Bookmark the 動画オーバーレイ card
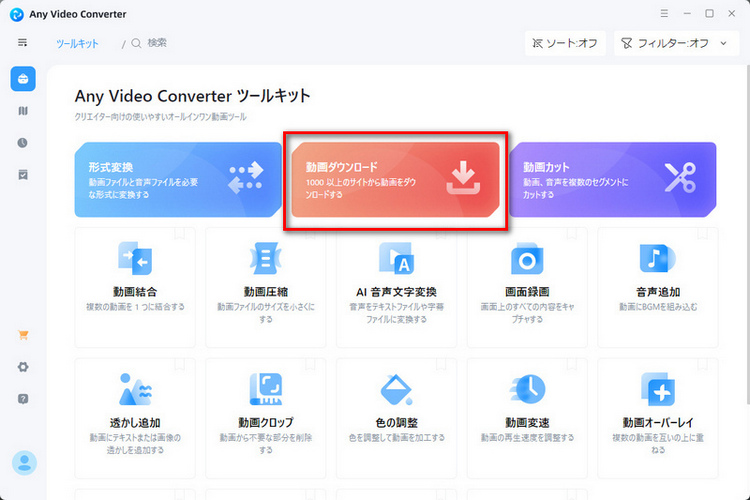The width and height of the screenshot is (750, 500). (x=703, y=365)
